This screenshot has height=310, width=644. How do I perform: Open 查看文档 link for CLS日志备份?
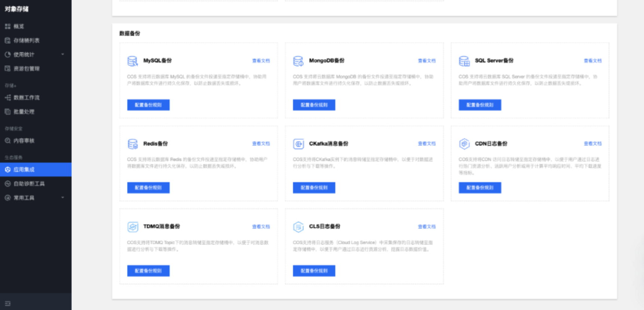tap(427, 227)
